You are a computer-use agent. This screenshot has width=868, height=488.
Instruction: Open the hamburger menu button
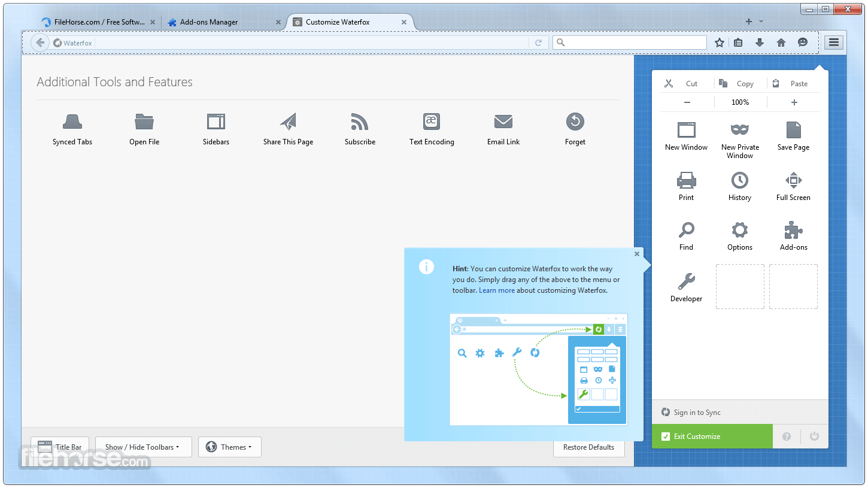coord(834,43)
